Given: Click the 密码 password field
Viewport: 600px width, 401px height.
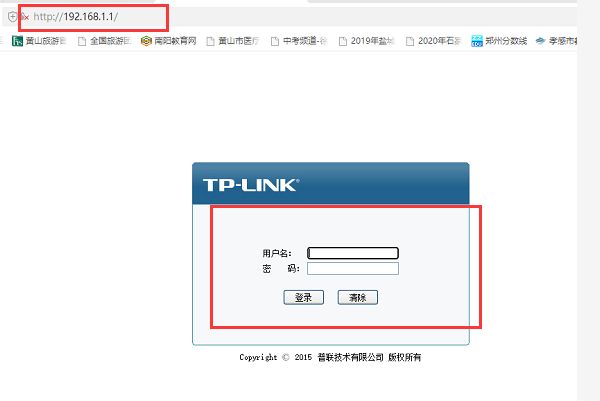Looking at the screenshot, I should pyautogui.click(x=353, y=268).
